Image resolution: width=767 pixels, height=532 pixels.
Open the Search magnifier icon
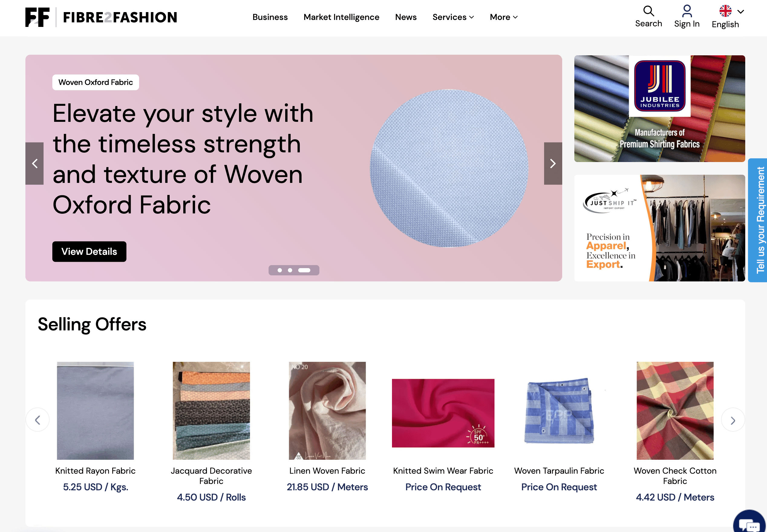pyautogui.click(x=648, y=11)
